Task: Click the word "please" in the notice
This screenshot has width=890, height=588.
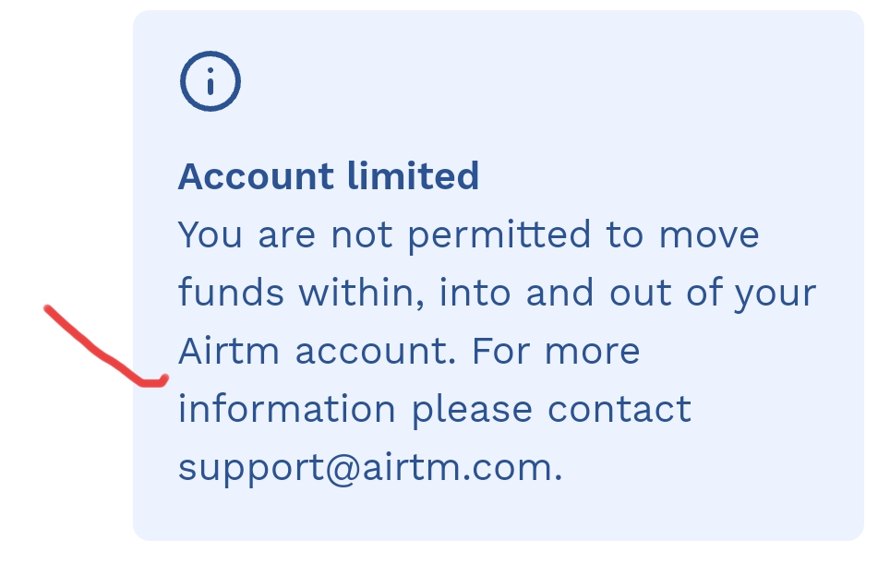Action: pyautogui.click(x=472, y=409)
